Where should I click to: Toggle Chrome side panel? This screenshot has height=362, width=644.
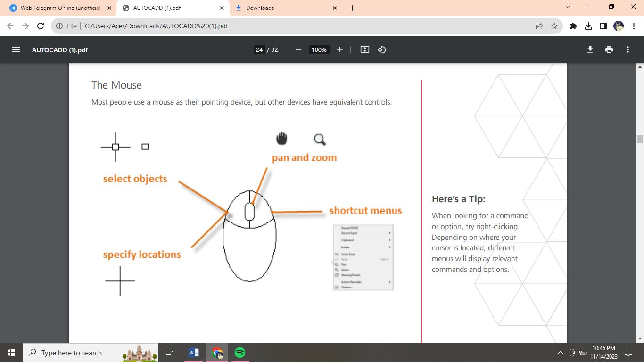[603, 26]
